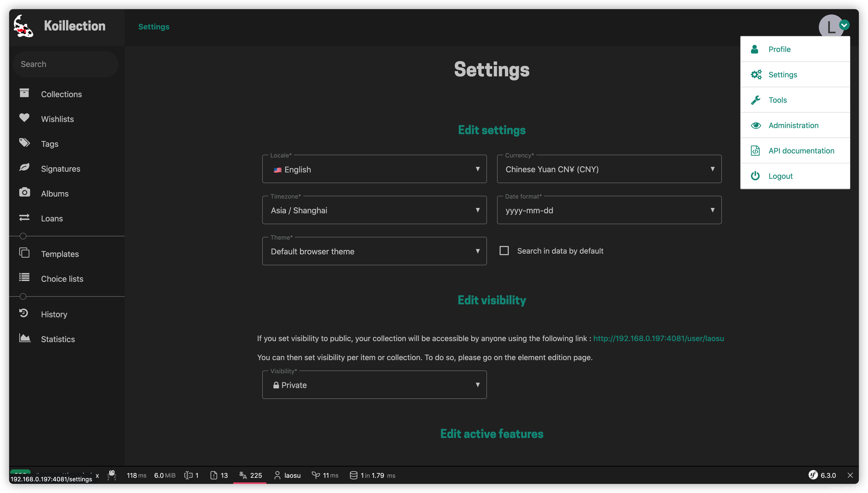
Task: Go to Statistics in the sidebar
Action: click(58, 339)
